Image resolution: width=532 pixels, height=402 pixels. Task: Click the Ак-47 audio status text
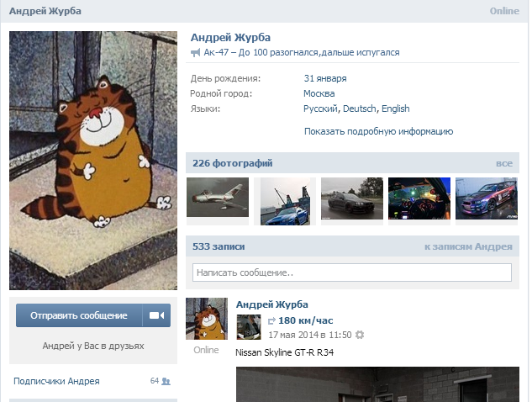(x=302, y=53)
